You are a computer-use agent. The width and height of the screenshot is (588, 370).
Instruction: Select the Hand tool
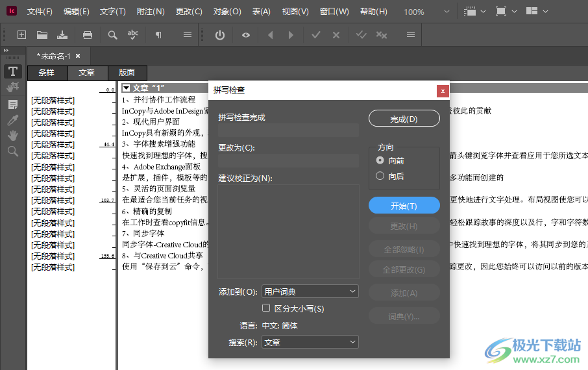pos(13,136)
